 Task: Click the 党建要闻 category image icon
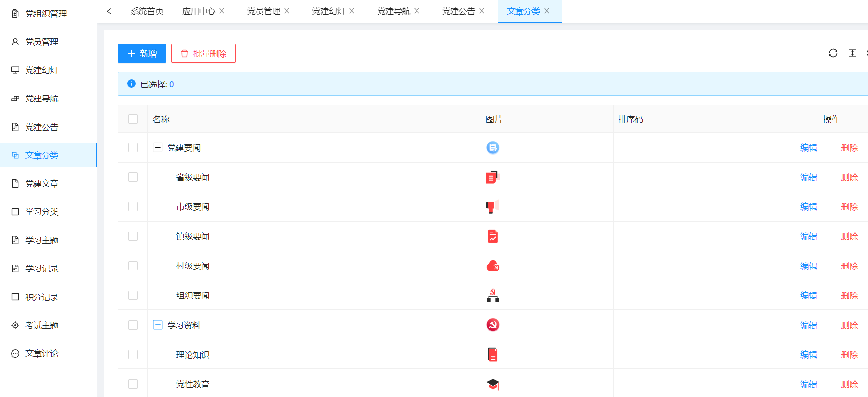click(493, 148)
